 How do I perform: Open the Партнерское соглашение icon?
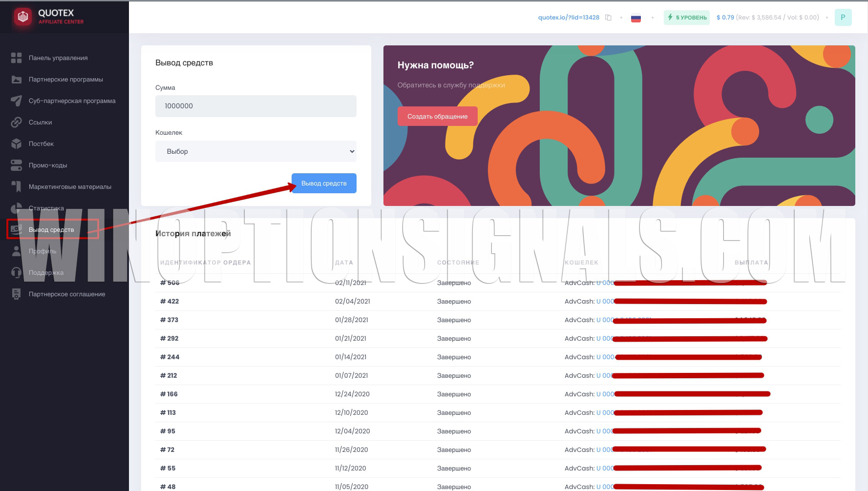pos(16,294)
